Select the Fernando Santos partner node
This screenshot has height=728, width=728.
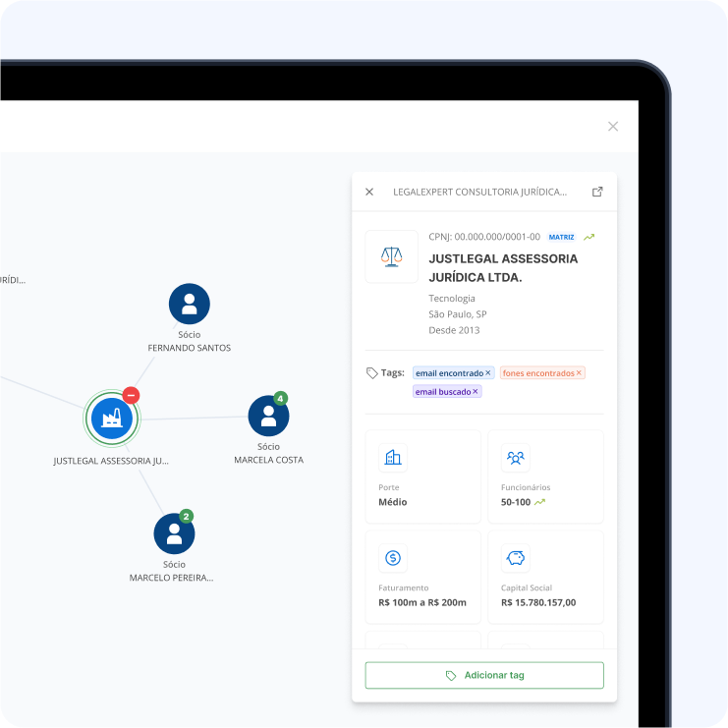coord(190,305)
